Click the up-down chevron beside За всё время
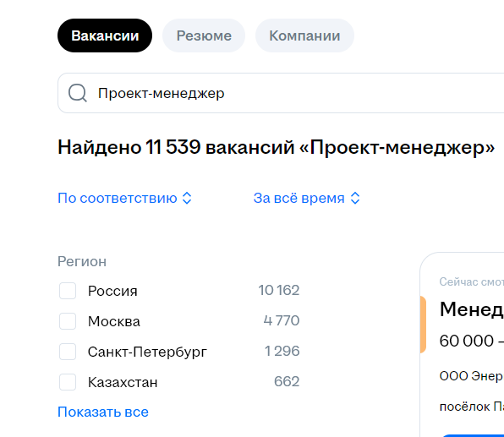The width and height of the screenshot is (504, 437). [355, 199]
